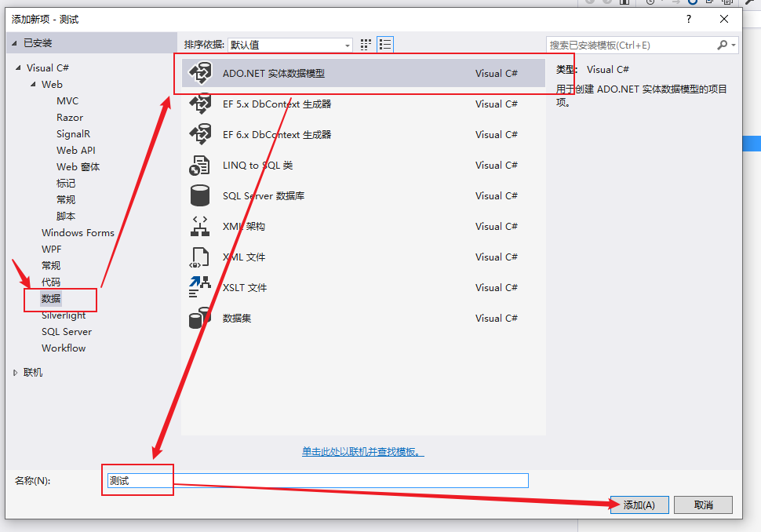Select Web 窗体 category
The width and height of the screenshot is (761, 532).
[x=78, y=167]
